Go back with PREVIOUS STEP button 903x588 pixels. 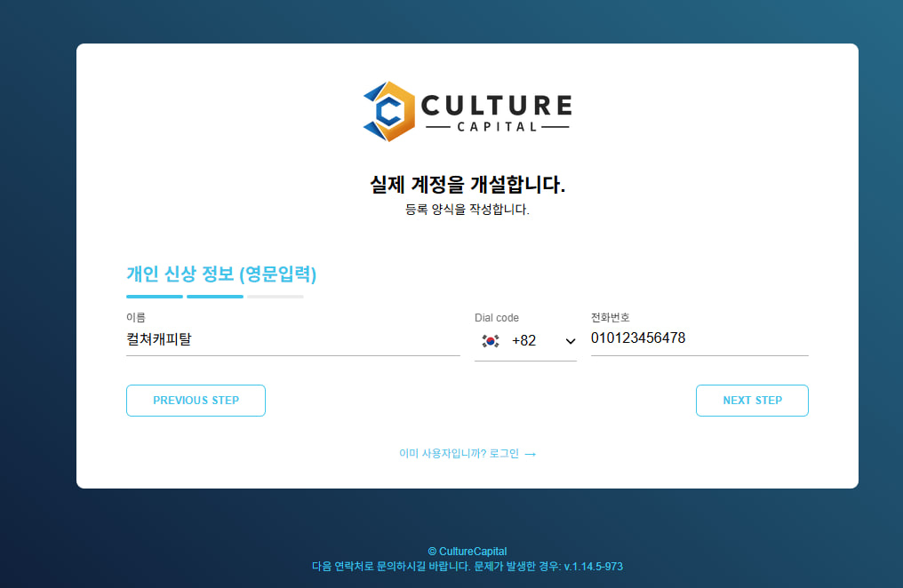[196, 401]
